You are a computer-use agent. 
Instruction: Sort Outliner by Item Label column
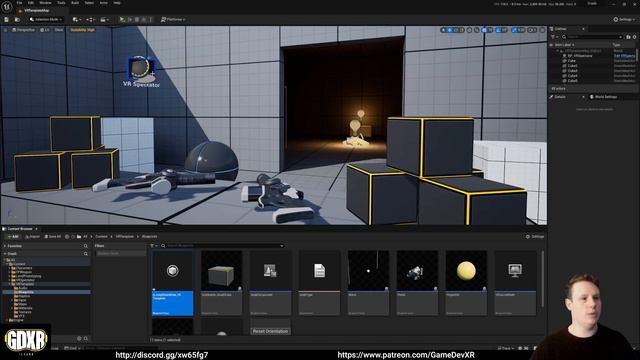565,44
